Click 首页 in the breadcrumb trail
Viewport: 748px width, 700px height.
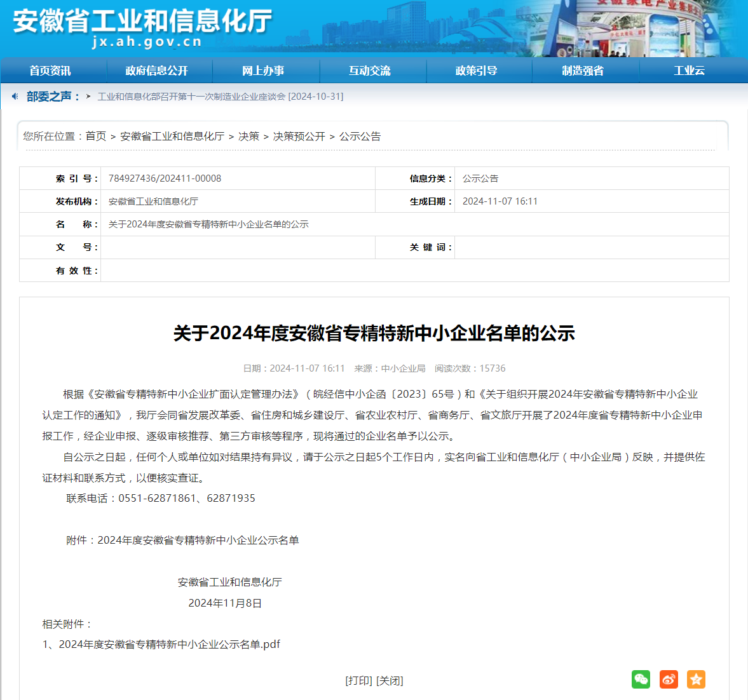click(x=96, y=136)
